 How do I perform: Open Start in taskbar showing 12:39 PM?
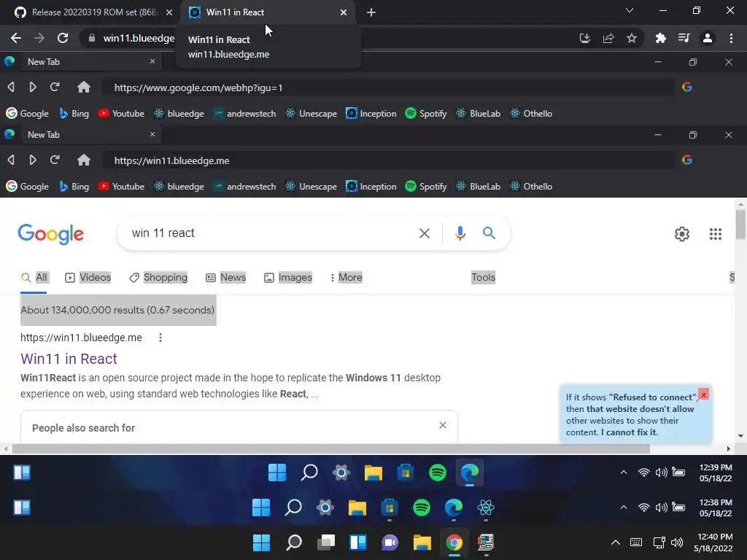tap(277, 472)
